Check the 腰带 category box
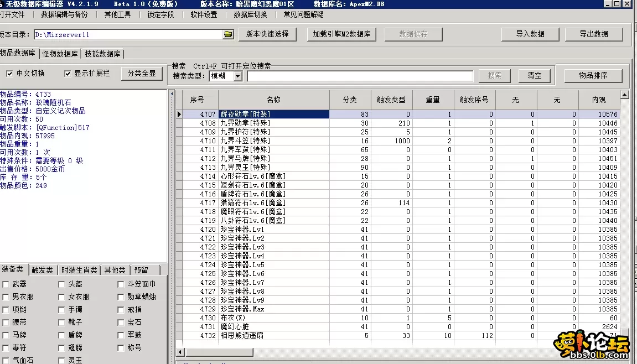Image resolution: width=637 pixels, height=364 pixels. tap(6, 323)
